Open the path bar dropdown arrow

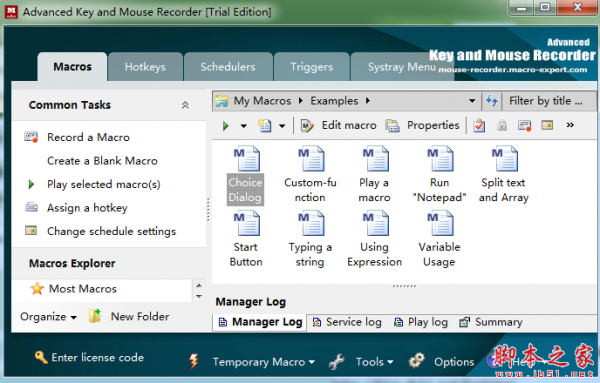click(472, 101)
